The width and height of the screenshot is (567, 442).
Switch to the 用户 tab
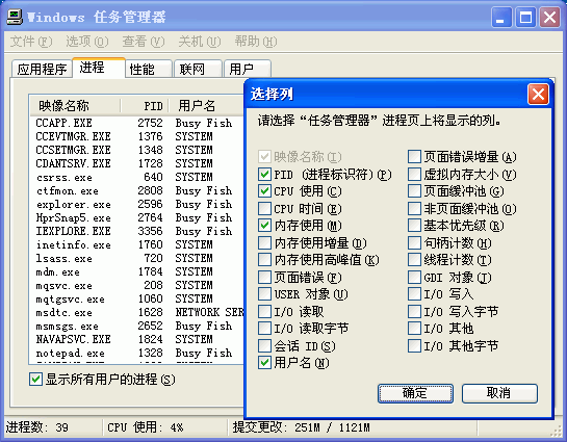[247, 69]
